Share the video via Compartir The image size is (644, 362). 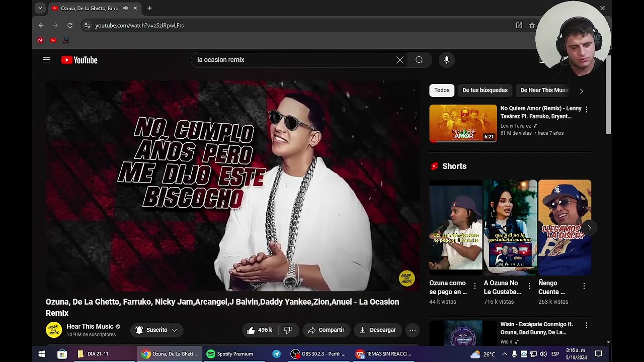click(x=326, y=330)
